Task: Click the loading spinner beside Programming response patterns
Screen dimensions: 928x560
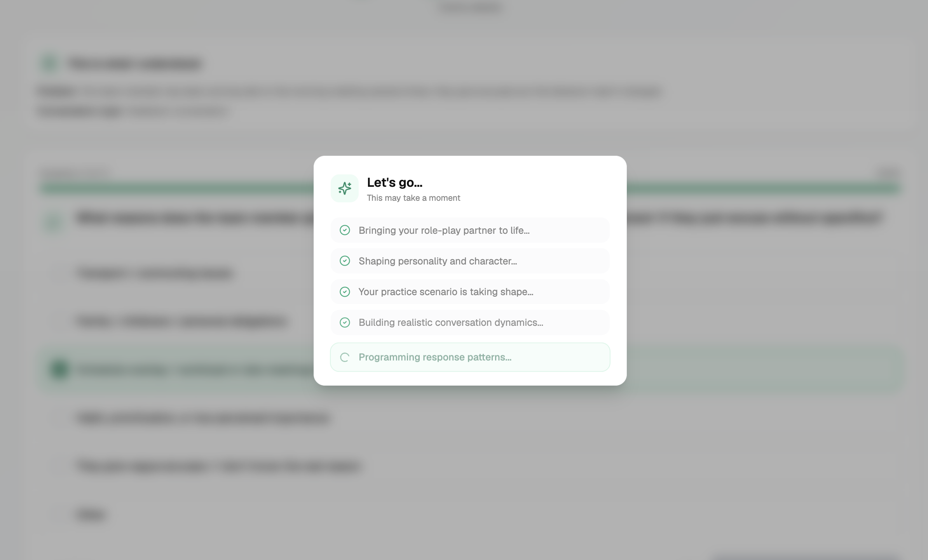Action: (x=345, y=357)
